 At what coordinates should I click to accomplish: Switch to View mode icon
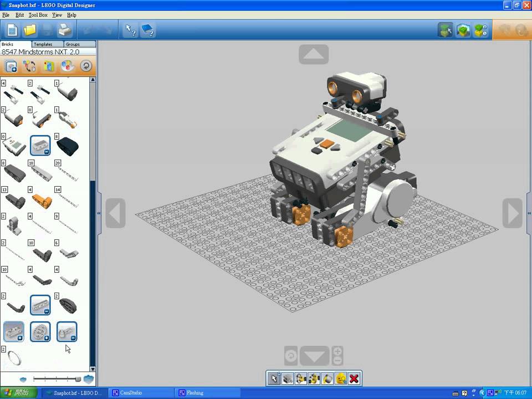point(463,30)
